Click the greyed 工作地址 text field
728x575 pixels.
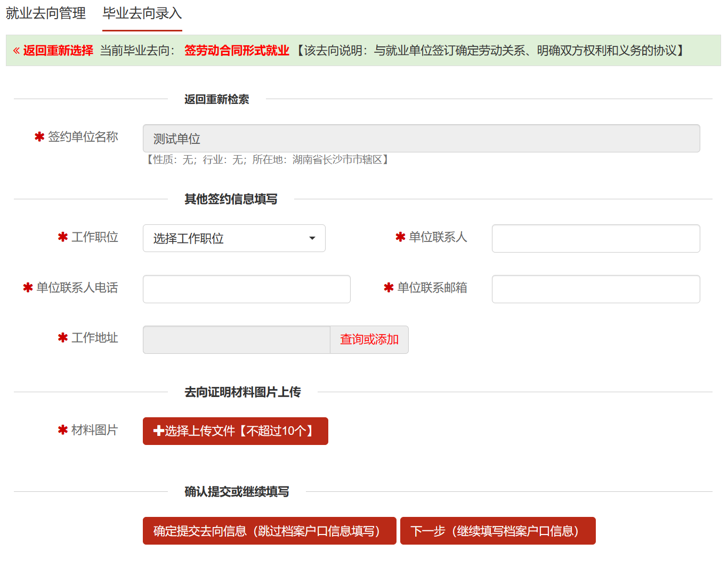click(237, 339)
